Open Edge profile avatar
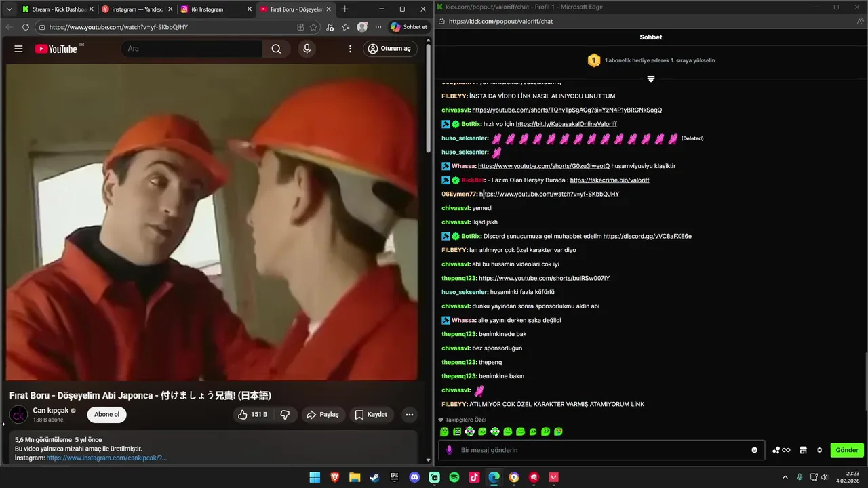The height and width of the screenshot is (488, 868). pyautogui.click(x=363, y=27)
